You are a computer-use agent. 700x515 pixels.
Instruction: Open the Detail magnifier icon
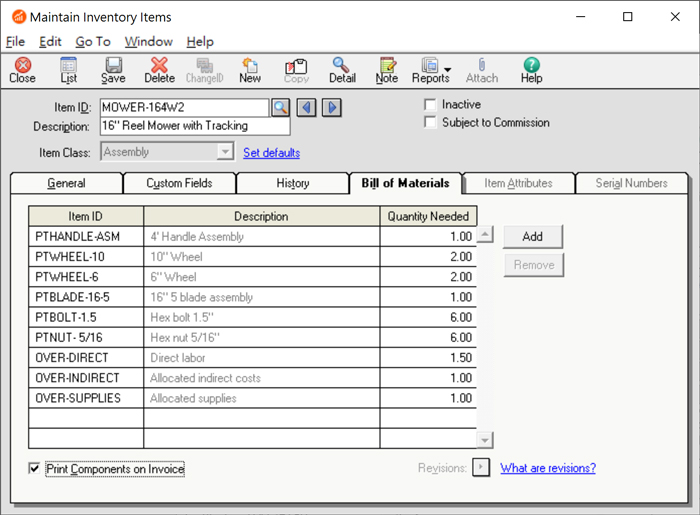pos(342,71)
